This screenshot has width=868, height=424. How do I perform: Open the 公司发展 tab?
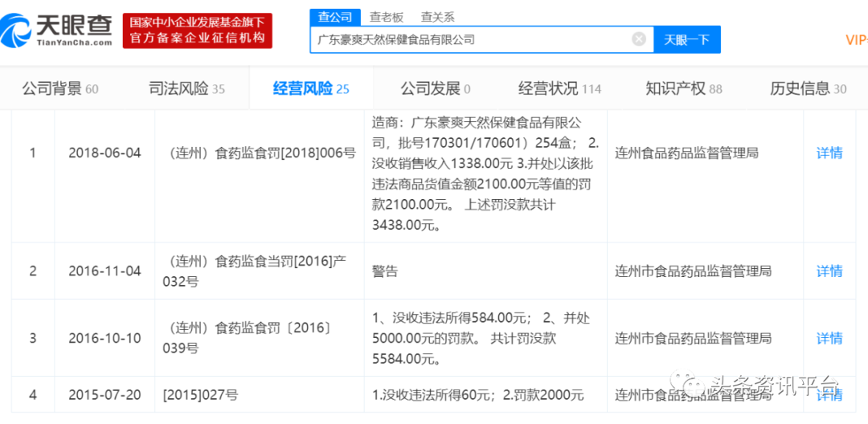436,88
